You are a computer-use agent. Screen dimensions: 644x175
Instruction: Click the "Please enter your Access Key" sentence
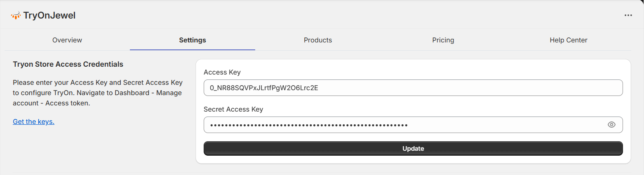click(97, 82)
